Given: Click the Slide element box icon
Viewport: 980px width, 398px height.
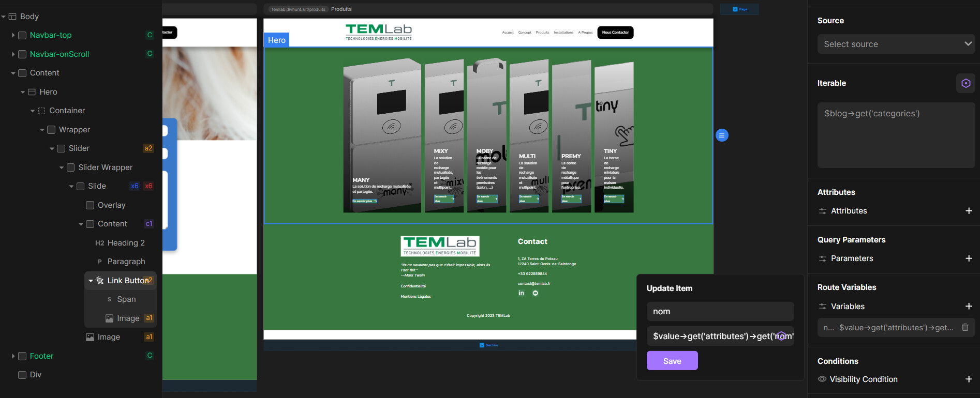Looking at the screenshot, I should (x=80, y=186).
